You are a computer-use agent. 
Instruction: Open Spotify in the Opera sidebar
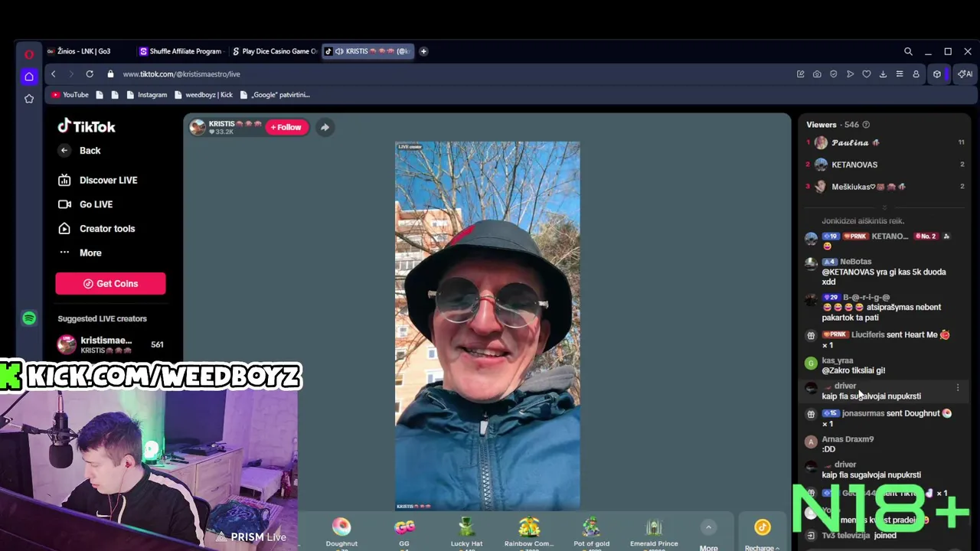[29, 318]
